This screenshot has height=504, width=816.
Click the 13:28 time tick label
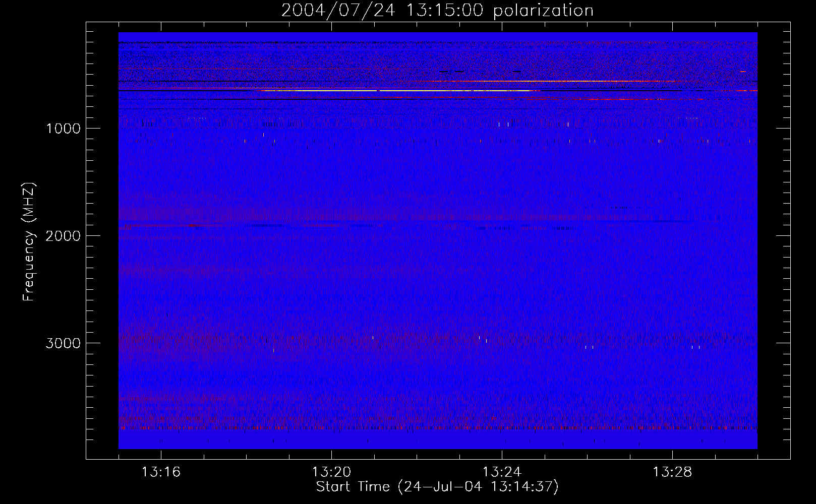(x=672, y=472)
